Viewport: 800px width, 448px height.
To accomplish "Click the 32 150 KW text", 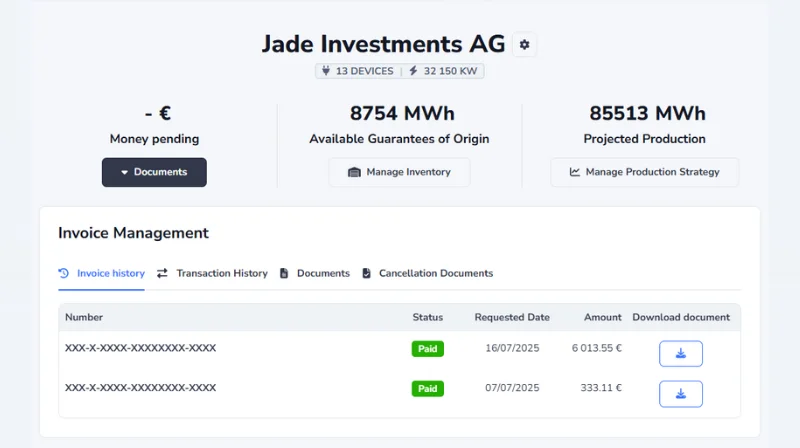I will tap(451, 71).
